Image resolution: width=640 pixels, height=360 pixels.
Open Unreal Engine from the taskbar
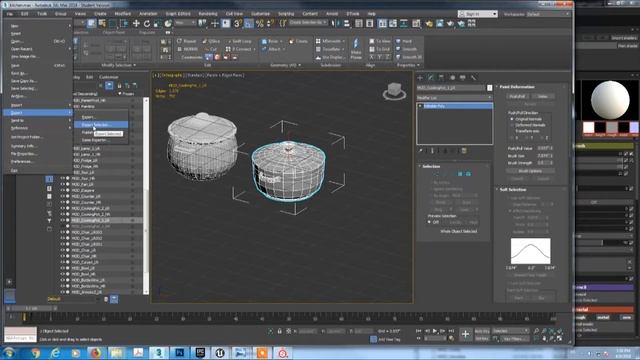point(220,353)
